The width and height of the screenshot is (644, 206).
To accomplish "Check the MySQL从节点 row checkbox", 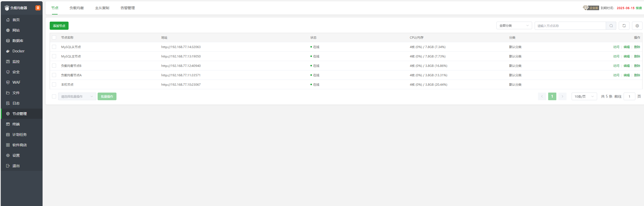I will 54,47.
